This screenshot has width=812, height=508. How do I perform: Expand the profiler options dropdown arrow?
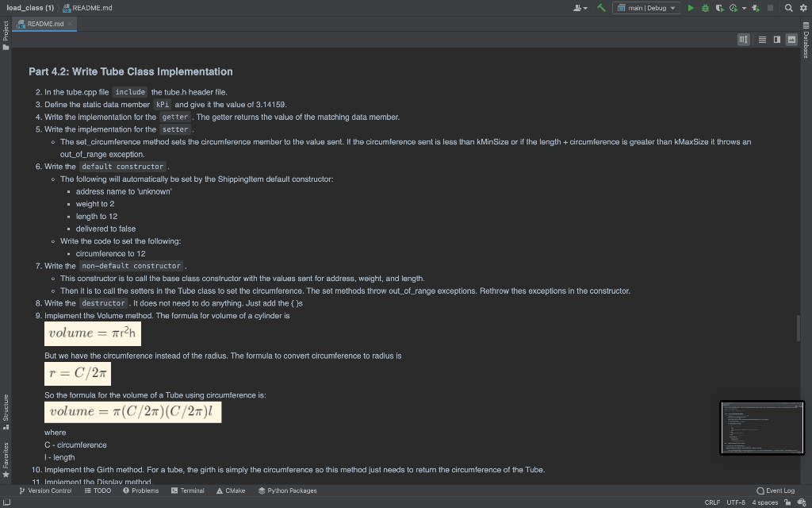(744, 8)
